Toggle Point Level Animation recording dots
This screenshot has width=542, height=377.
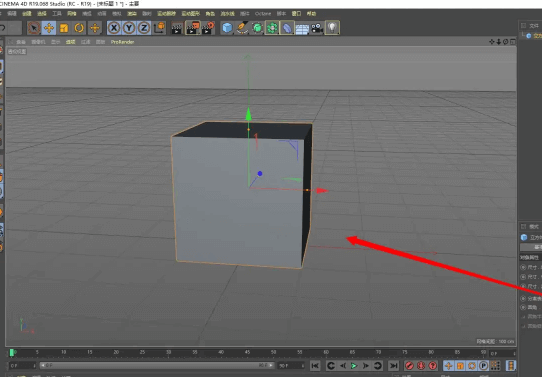point(495,365)
